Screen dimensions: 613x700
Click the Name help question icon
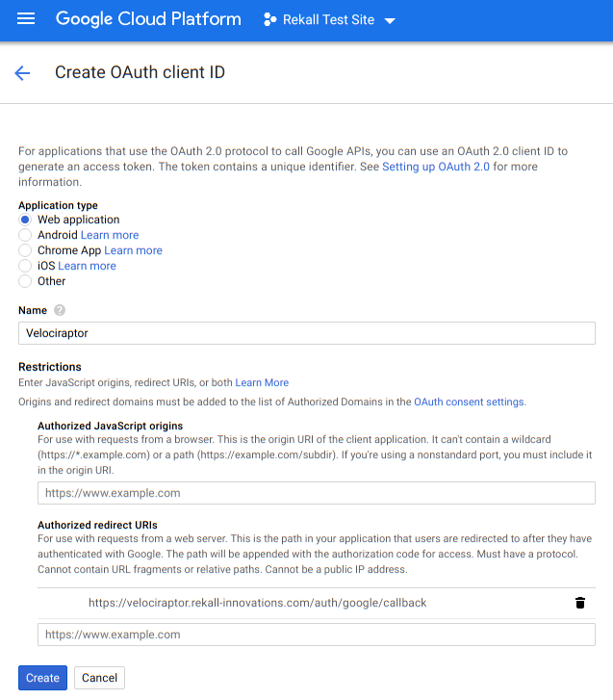click(60, 310)
